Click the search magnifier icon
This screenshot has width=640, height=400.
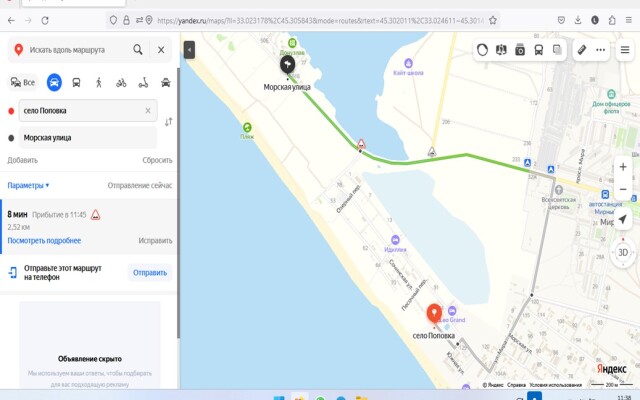tap(138, 49)
